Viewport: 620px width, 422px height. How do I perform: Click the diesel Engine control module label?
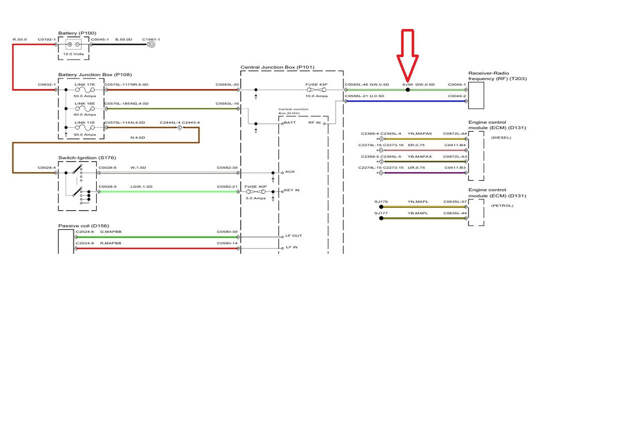tap(497, 125)
